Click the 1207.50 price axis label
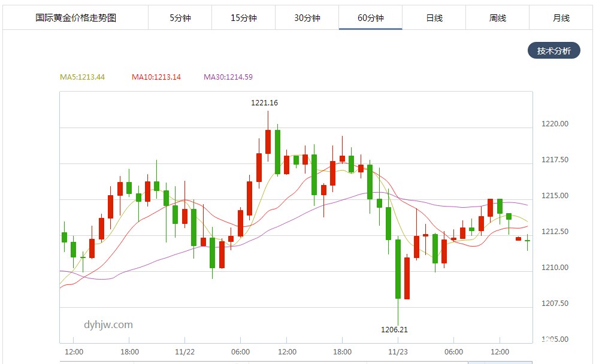This screenshot has height=364, width=596. (555, 304)
